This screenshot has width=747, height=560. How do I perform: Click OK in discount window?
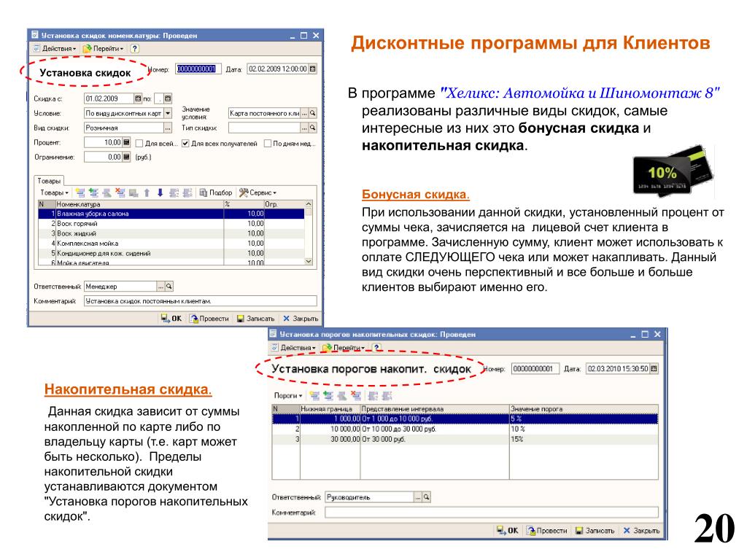(x=171, y=318)
